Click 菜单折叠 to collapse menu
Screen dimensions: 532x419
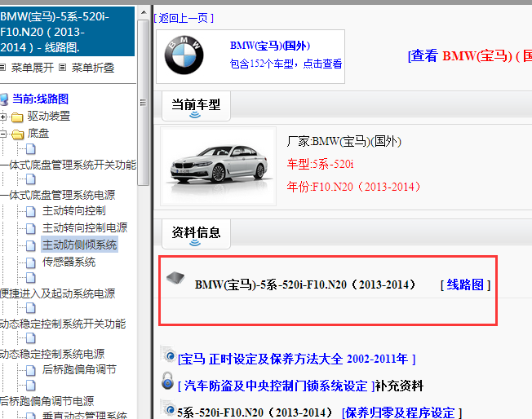click(93, 68)
